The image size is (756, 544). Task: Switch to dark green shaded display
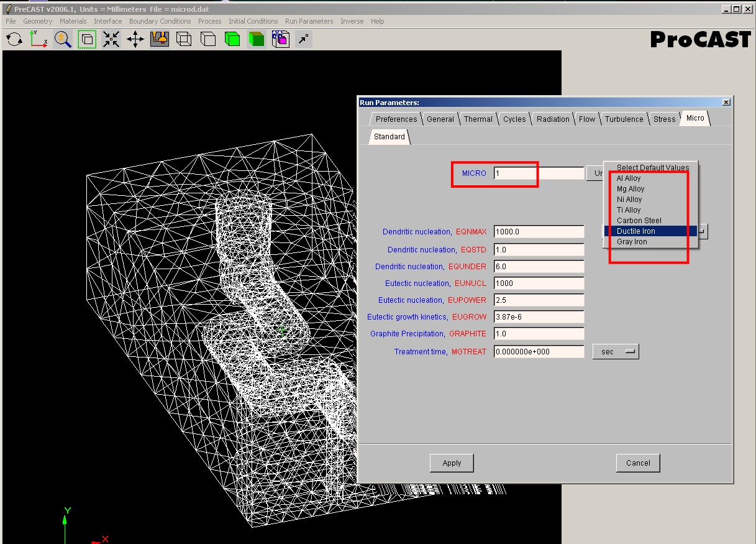pos(257,40)
